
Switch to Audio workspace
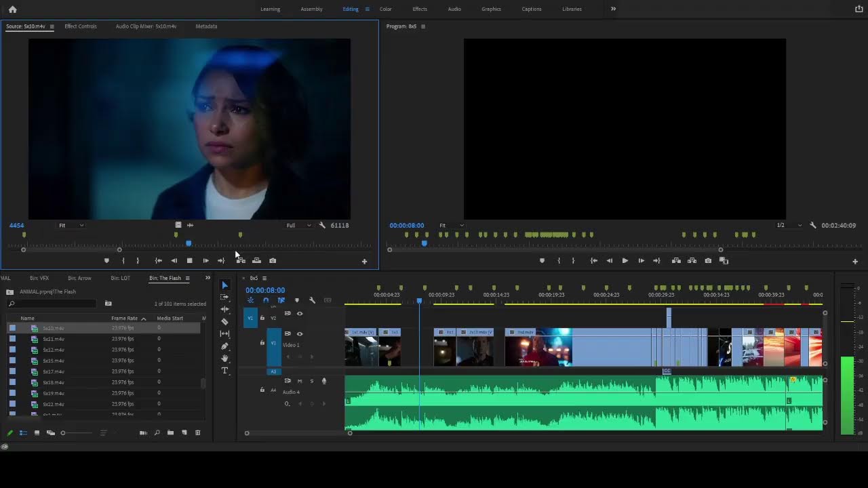454,9
